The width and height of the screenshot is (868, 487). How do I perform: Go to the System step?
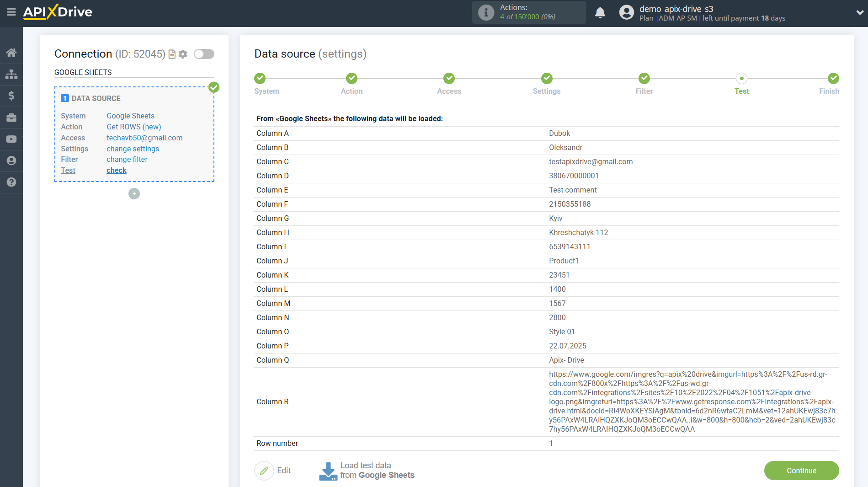click(260, 78)
